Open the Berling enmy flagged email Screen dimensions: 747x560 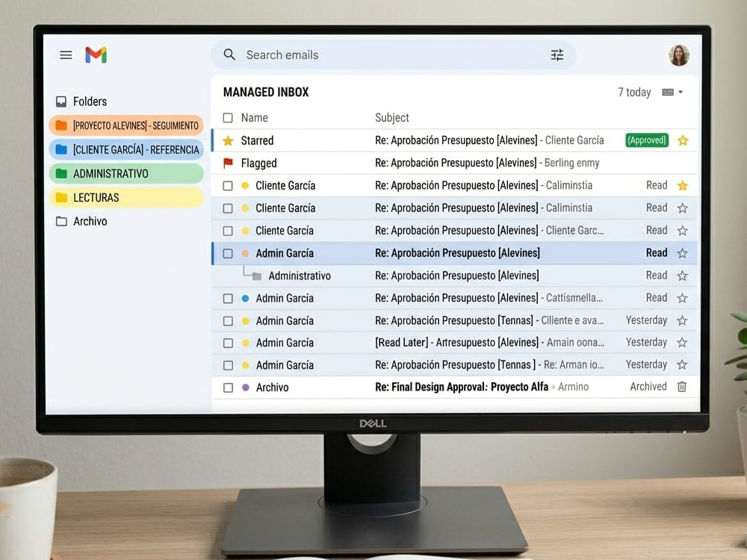[x=454, y=163]
